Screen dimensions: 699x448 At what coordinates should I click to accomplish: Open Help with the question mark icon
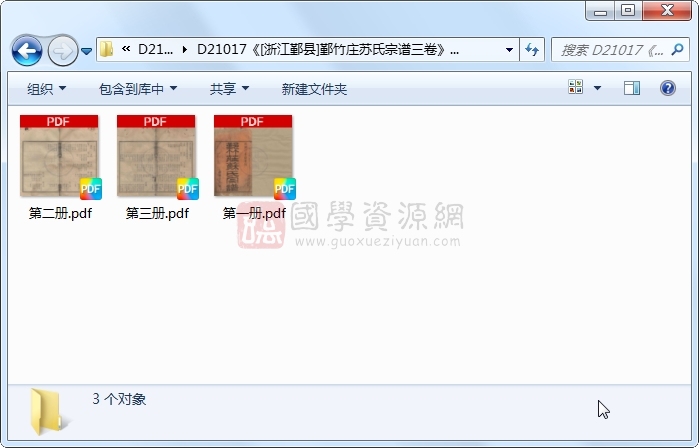(667, 88)
